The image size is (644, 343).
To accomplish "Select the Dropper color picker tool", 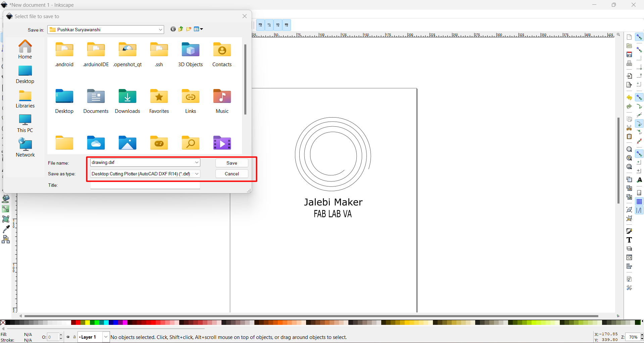I will tap(6, 229).
